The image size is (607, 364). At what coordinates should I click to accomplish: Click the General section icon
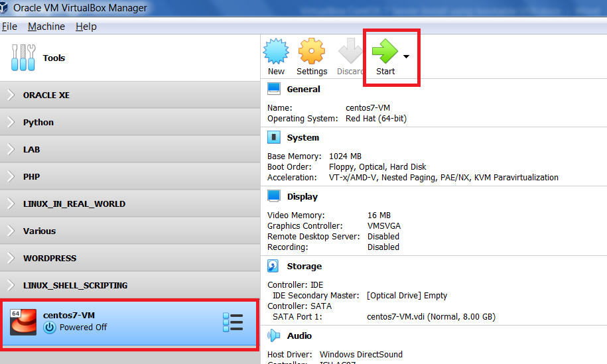273,89
